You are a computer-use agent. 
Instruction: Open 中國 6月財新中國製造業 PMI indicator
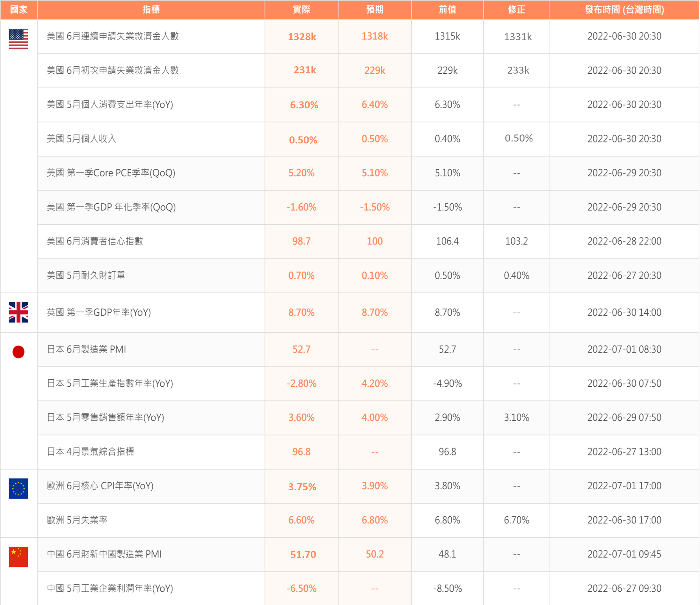[104, 554]
